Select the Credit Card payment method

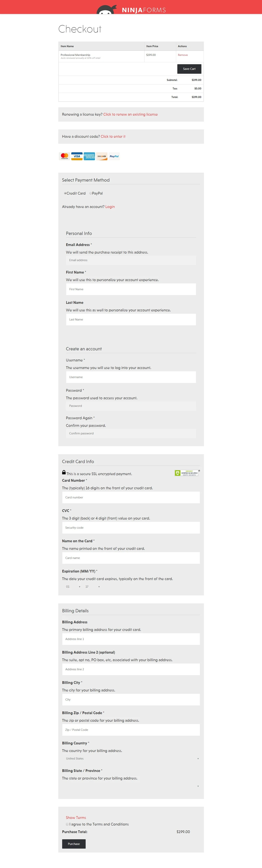click(65, 193)
